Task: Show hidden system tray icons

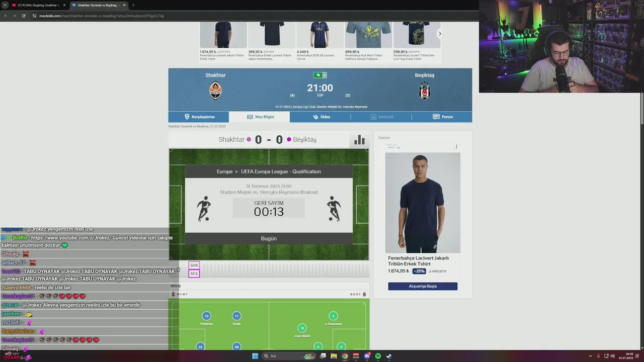Action: tap(590, 356)
